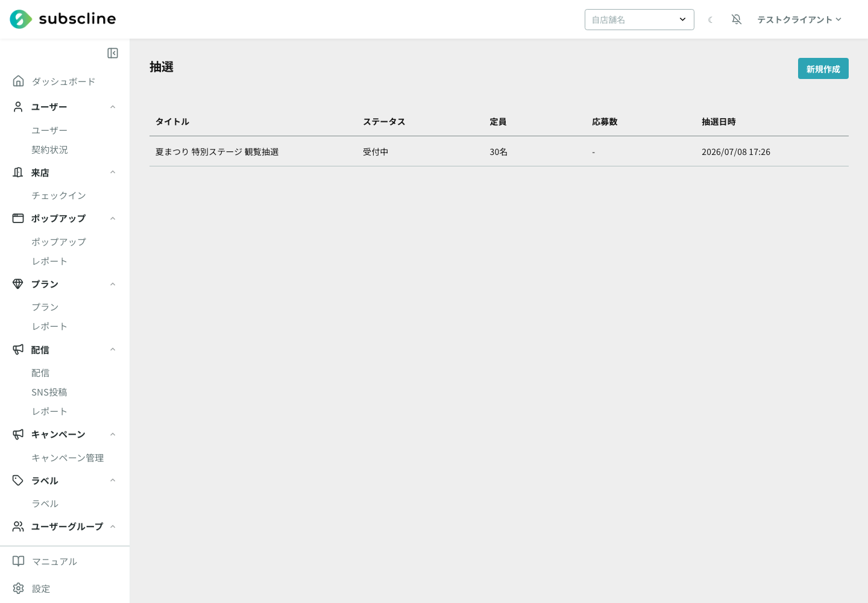Image resolution: width=868 pixels, height=603 pixels.
Task: Click the 抽選日時 column header
Action: (719, 122)
